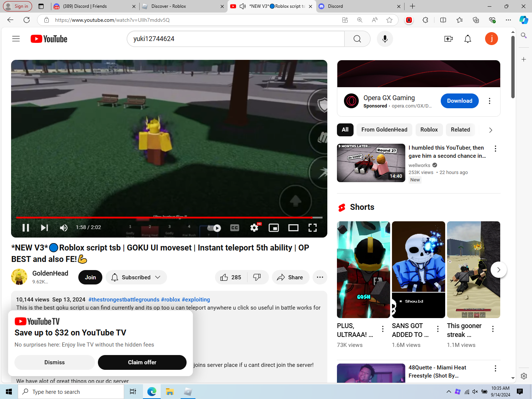Like the video with 285 likes
The image size is (532, 399).
click(231, 277)
